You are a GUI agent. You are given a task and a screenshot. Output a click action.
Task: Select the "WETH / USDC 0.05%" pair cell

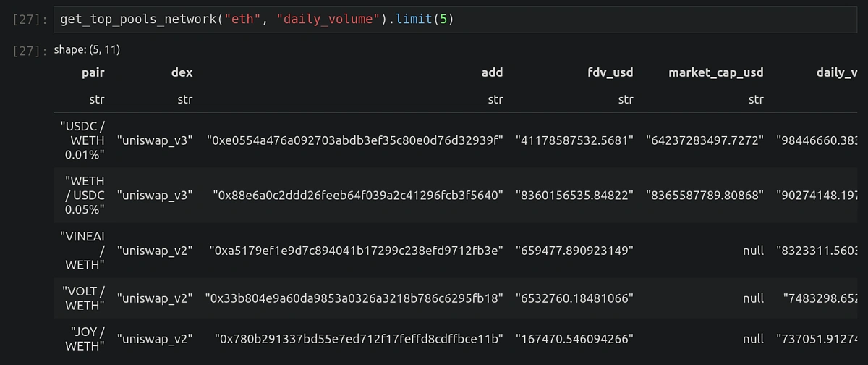[85, 196]
